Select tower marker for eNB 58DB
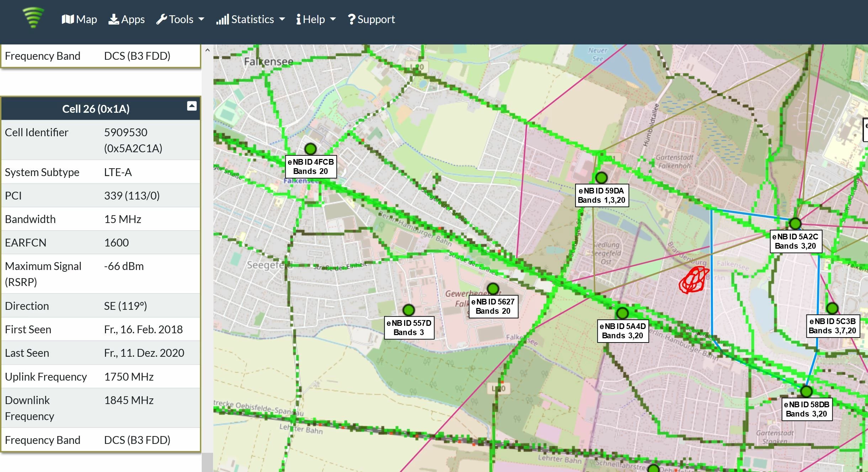 click(806, 391)
